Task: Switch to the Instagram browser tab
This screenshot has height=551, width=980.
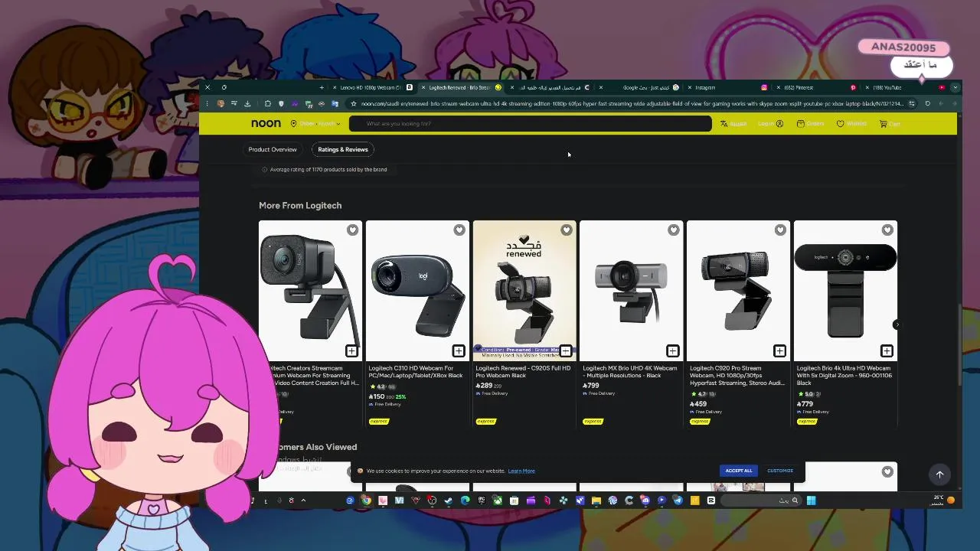Action: (x=727, y=87)
